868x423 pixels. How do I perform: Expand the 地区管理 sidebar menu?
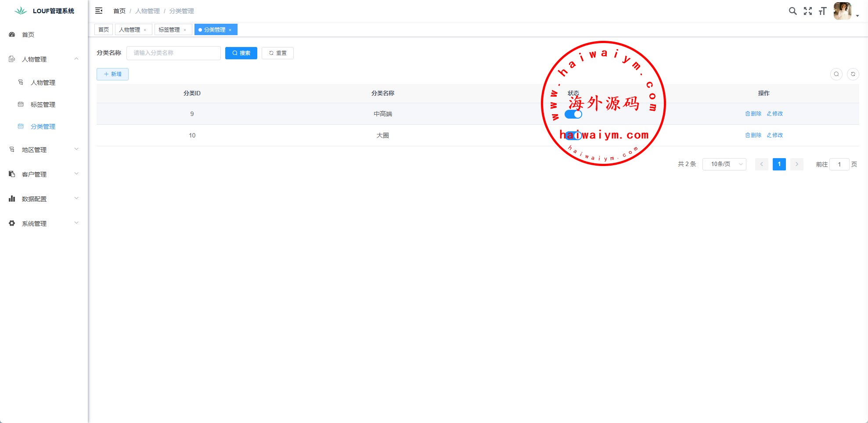tap(44, 150)
